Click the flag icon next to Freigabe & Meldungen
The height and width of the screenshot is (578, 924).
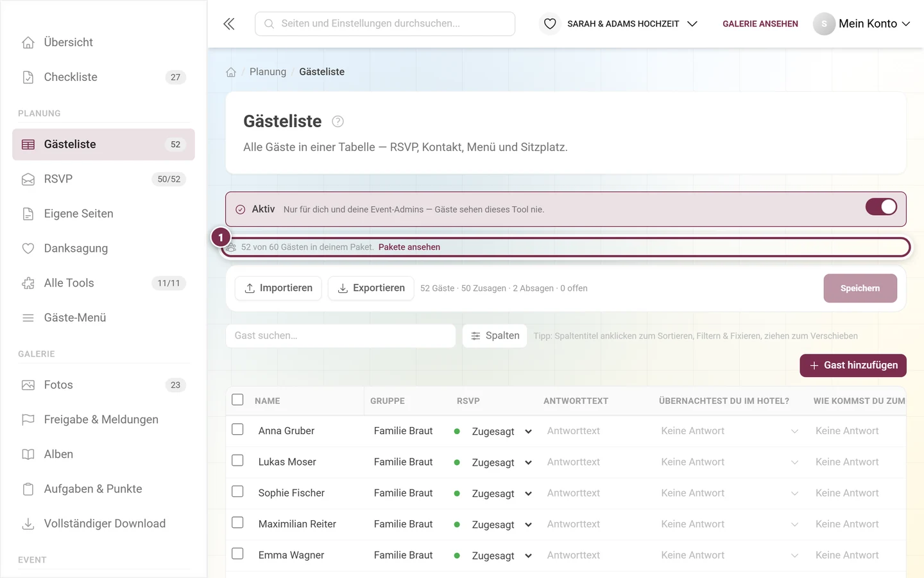[x=28, y=420]
